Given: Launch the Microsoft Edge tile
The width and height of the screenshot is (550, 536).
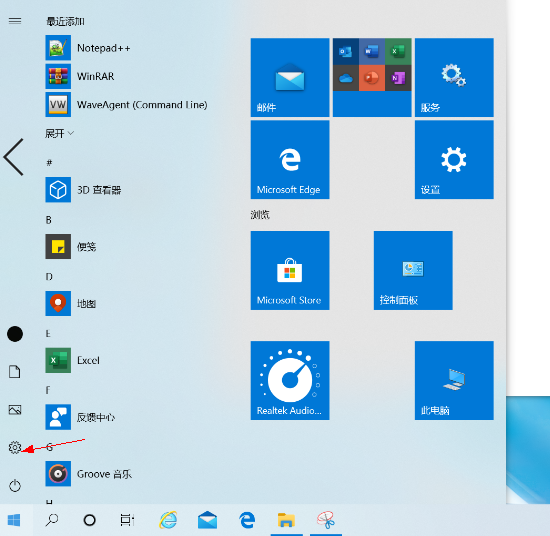Looking at the screenshot, I should (x=290, y=160).
